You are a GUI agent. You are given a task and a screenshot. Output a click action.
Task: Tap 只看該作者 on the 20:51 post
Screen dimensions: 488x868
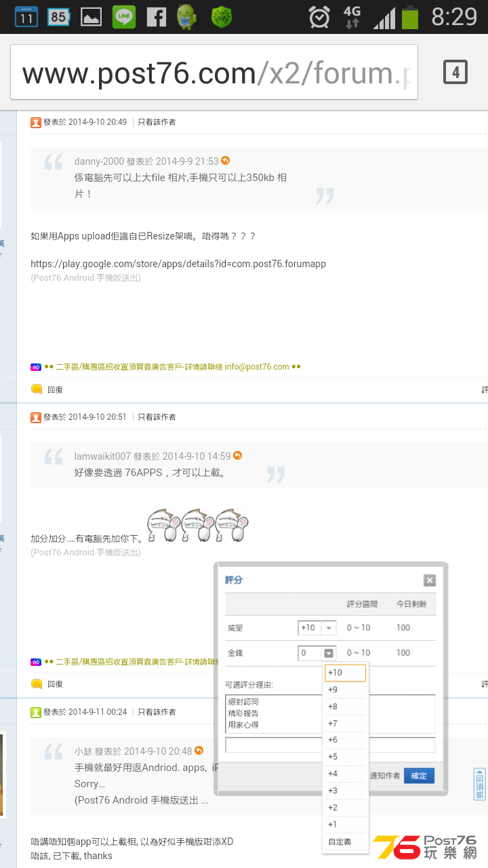pyautogui.click(x=157, y=417)
